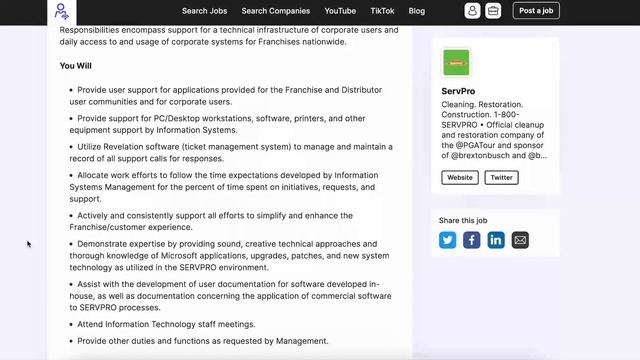Go to TikTok nav link
This screenshot has height=360, width=640.
382,11
